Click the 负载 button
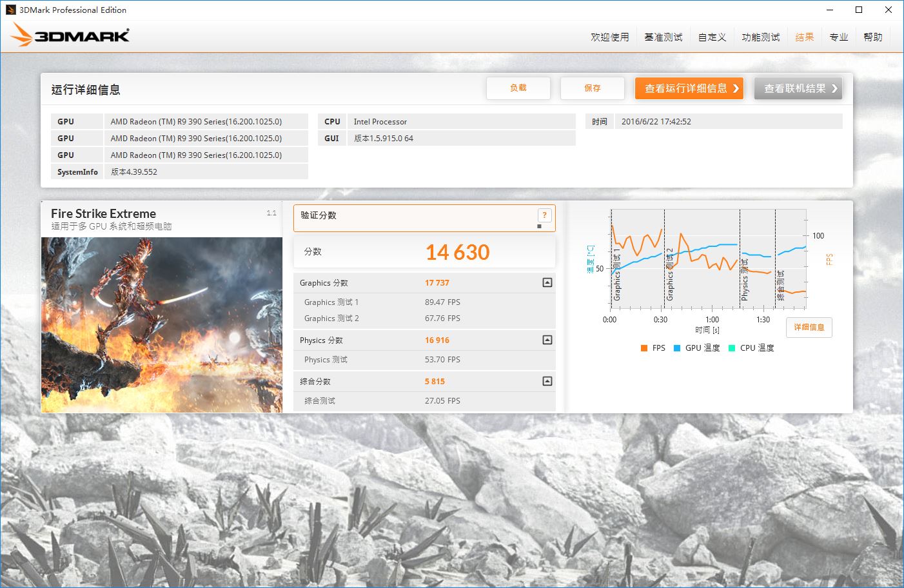 tap(518, 88)
